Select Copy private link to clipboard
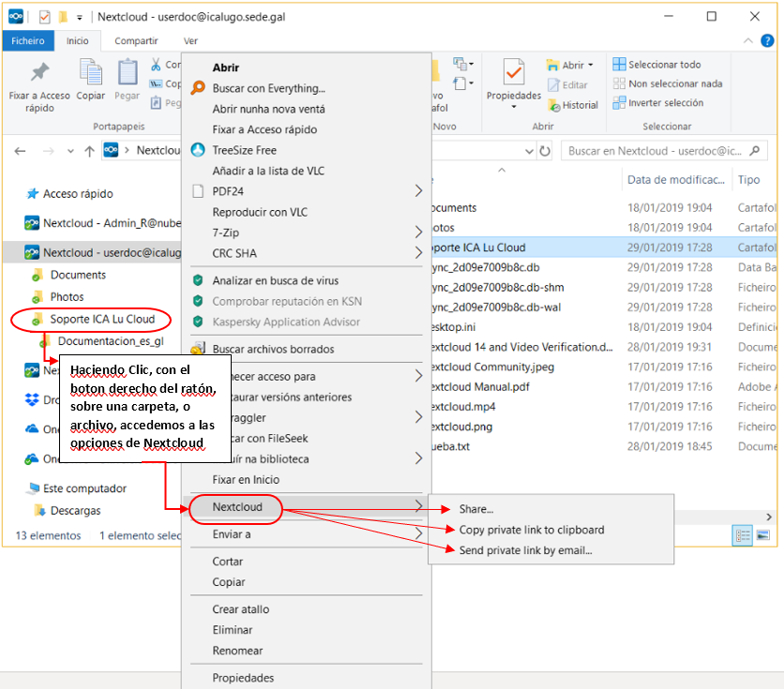This screenshot has width=784, height=689. click(x=531, y=530)
